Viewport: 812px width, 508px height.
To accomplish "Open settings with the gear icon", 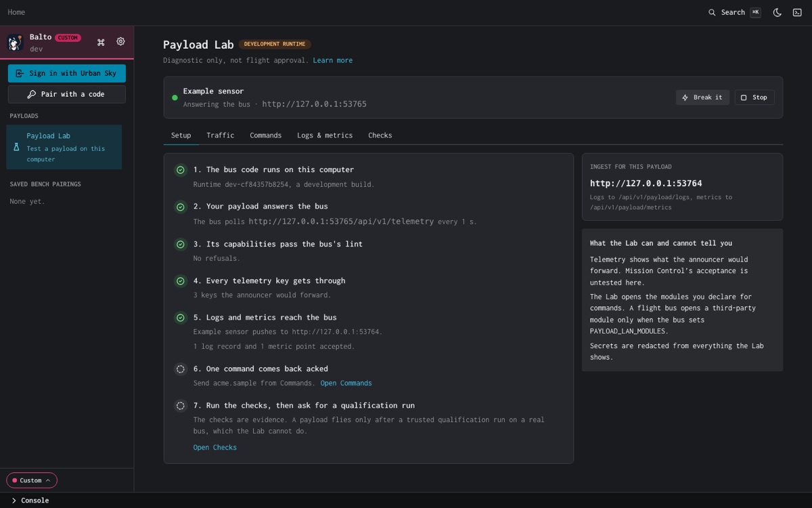I will pos(120,41).
